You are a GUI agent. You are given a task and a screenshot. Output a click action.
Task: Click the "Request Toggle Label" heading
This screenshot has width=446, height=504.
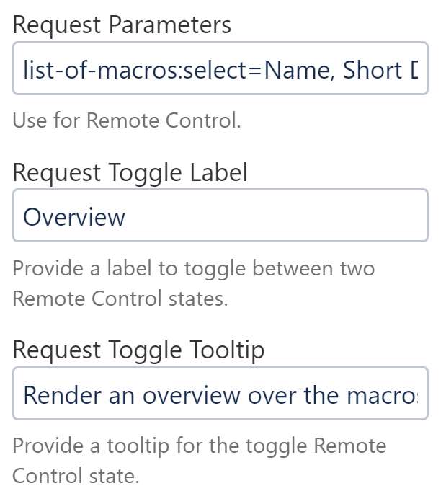click(x=130, y=172)
